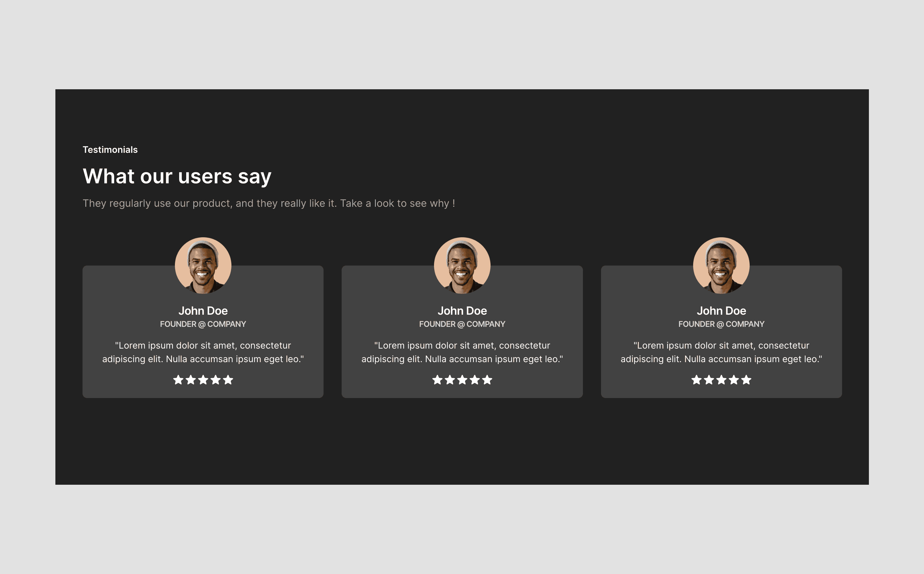Click the second star in the right card
924x574 pixels.
pyautogui.click(x=709, y=380)
